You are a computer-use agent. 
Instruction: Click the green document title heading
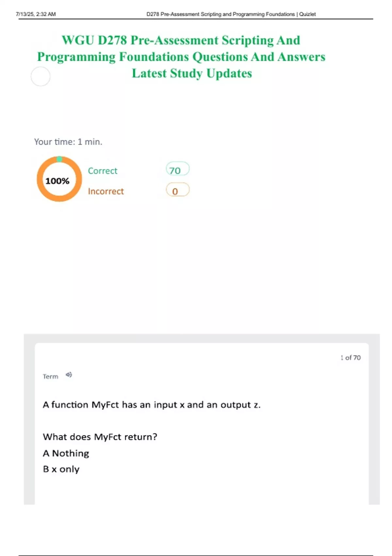(181, 57)
